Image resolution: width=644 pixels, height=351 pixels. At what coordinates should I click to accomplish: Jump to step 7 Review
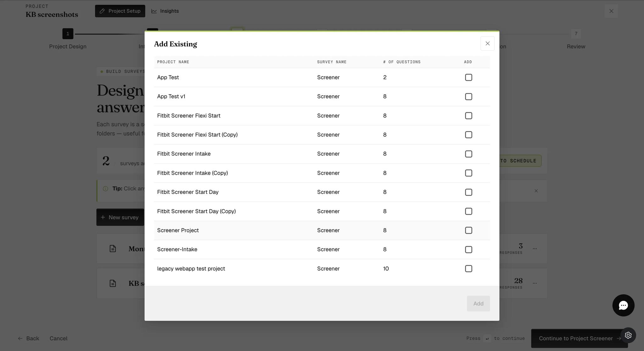tap(576, 34)
